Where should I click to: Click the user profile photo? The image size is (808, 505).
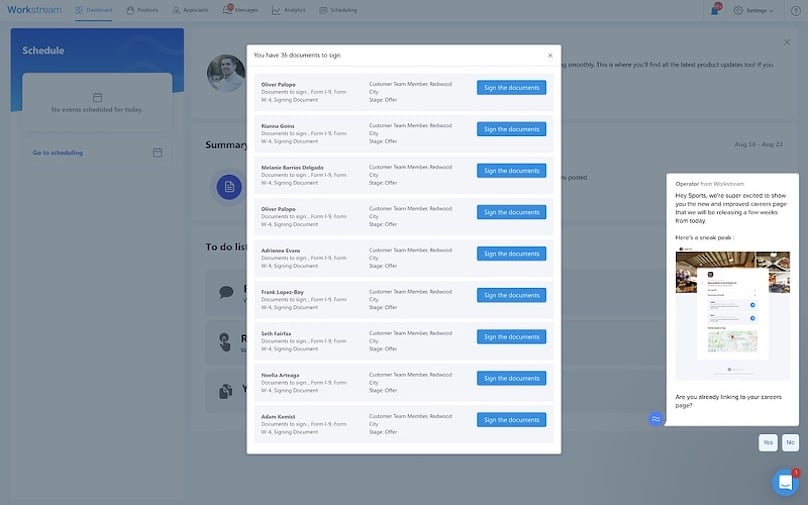pos(225,73)
